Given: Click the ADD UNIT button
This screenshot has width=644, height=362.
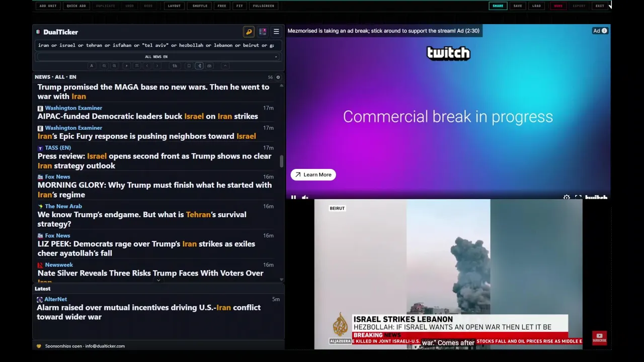Looking at the screenshot, I should (48, 6).
